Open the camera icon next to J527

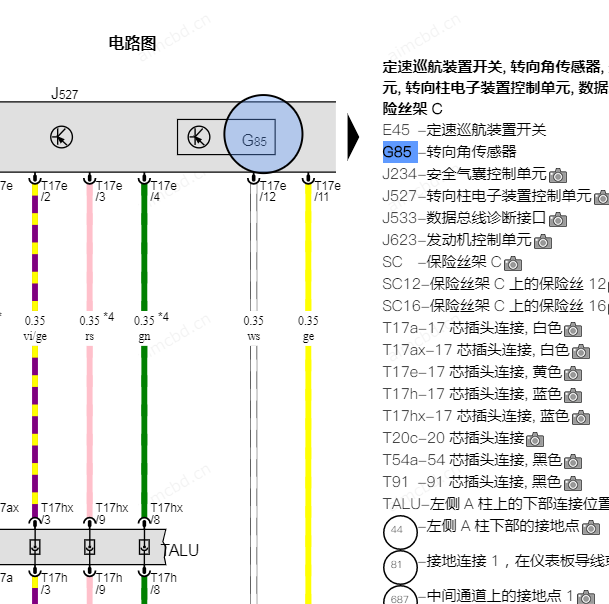[602, 197]
